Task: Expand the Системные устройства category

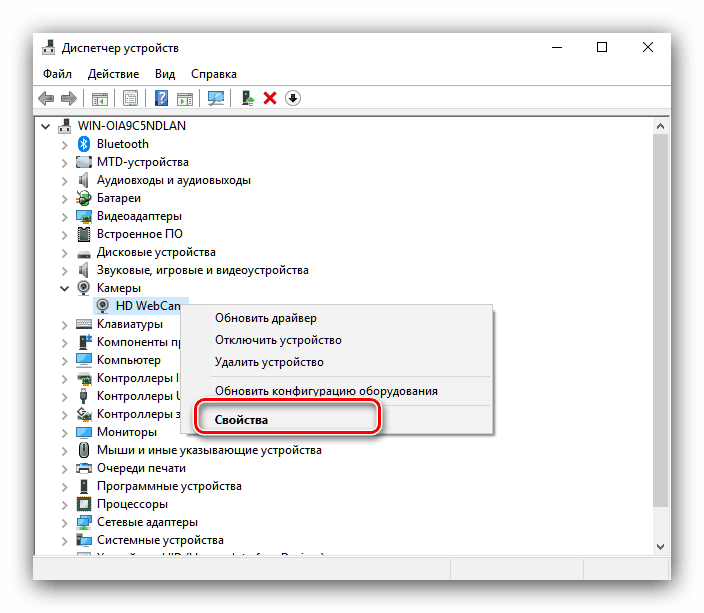Action: pos(65,541)
